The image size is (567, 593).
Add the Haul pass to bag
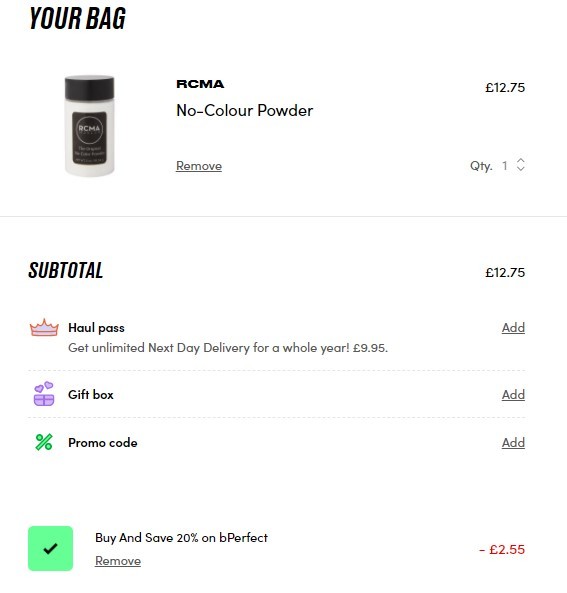[x=513, y=328]
